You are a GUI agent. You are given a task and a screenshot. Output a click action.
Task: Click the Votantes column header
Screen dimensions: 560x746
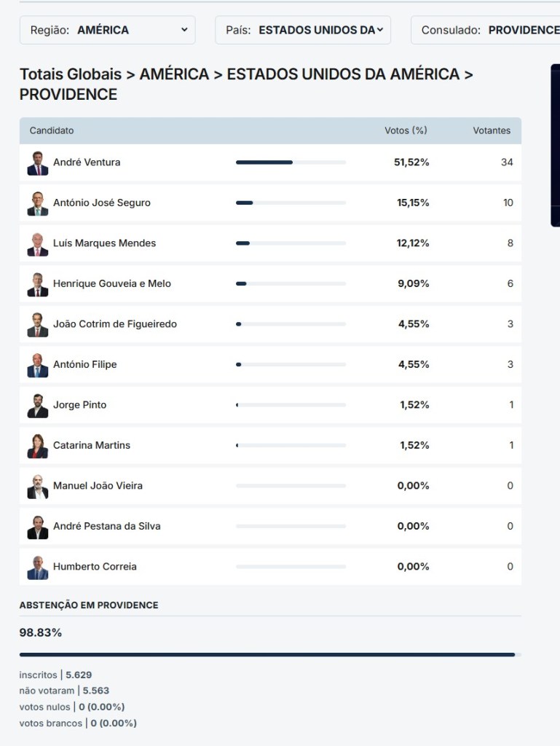pos(492,130)
